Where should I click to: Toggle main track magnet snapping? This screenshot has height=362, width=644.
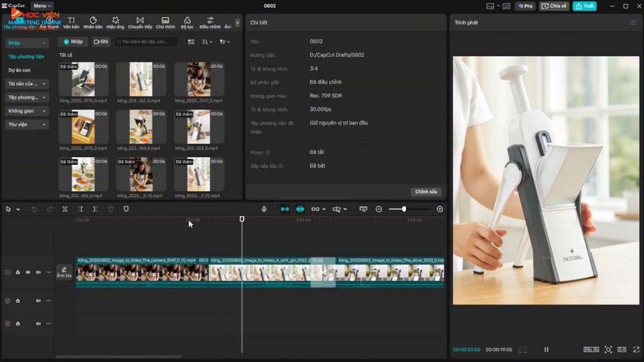(x=285, y=209)
